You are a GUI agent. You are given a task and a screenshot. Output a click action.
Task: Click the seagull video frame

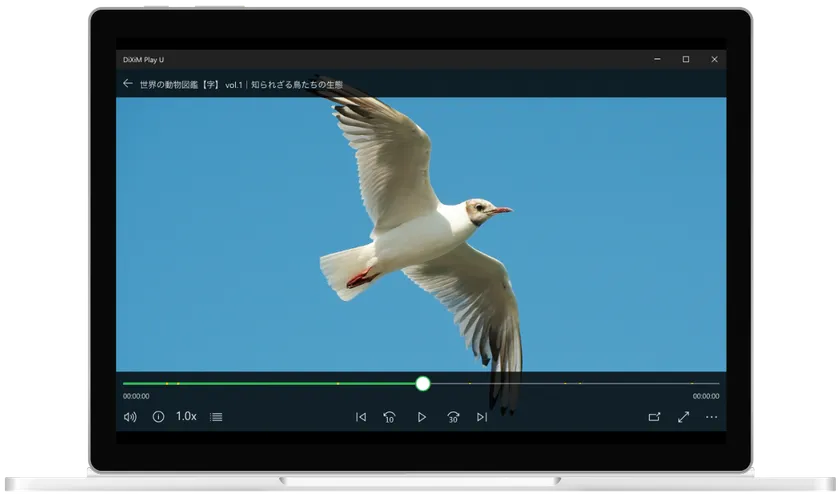(421, 235)
